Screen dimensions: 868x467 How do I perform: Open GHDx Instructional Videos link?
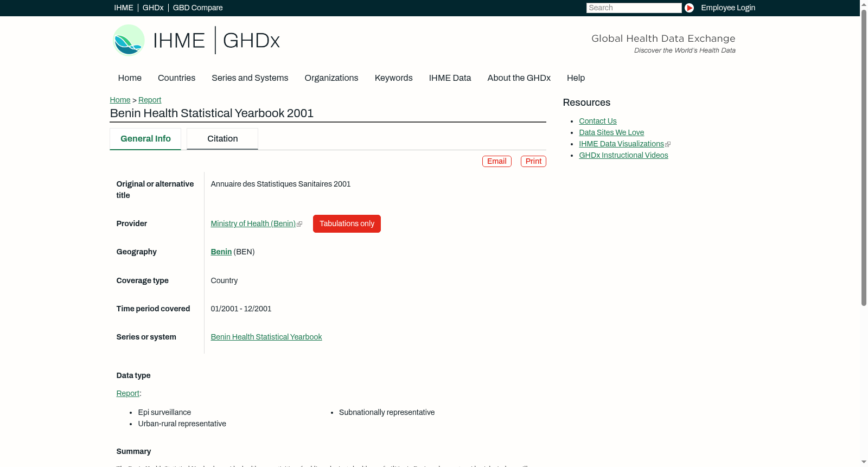(x=623, y=155)
